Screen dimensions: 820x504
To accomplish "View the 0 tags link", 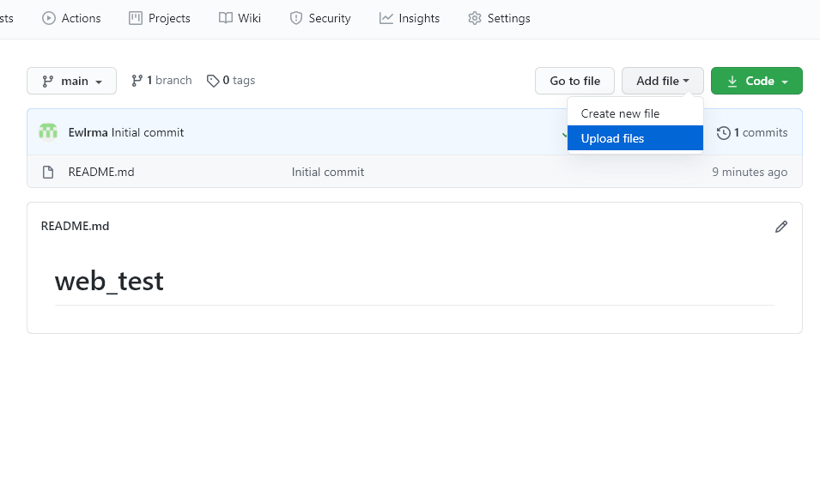I will click(x=231, y=81).
